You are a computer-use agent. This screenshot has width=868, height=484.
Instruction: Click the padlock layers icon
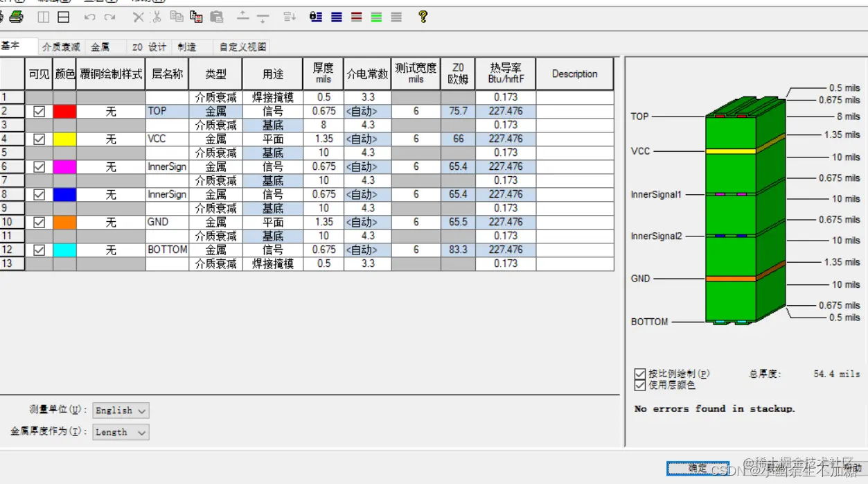pyautogui.click(x=316, y=17)
